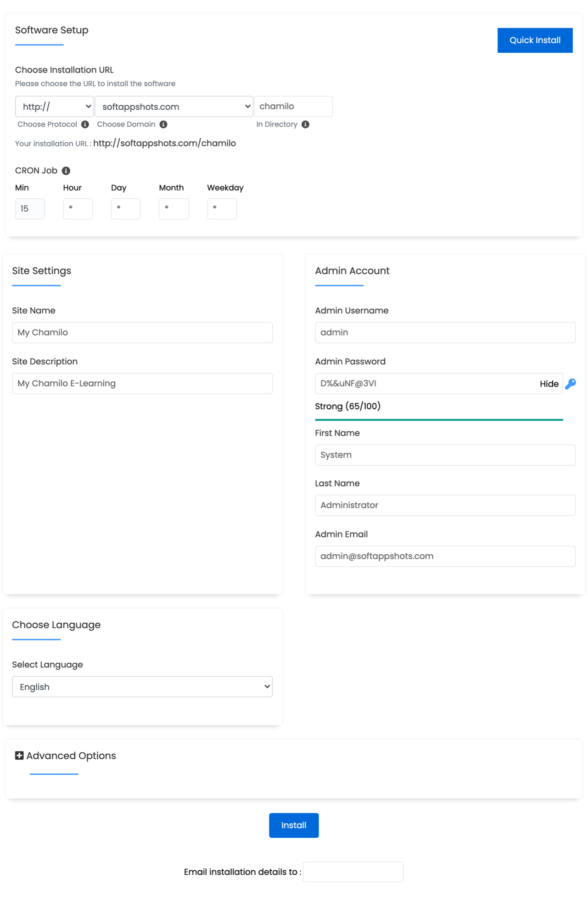This screenshot has height=918, width=588.
Task: Click the Site Settings heading
Action: 42,271
